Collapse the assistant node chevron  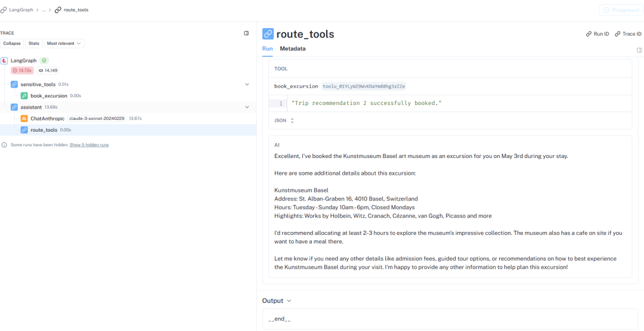[x=247, y=107]
